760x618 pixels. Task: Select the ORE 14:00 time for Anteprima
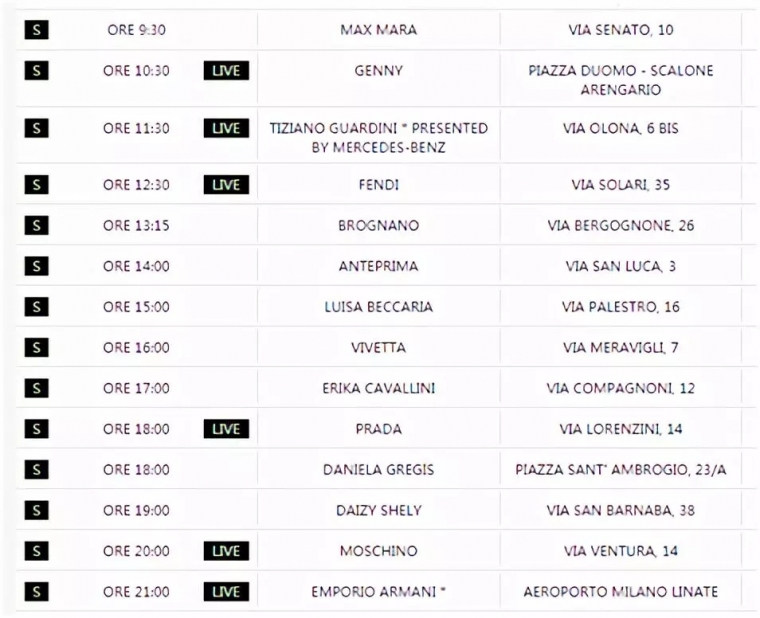[136, 266]
